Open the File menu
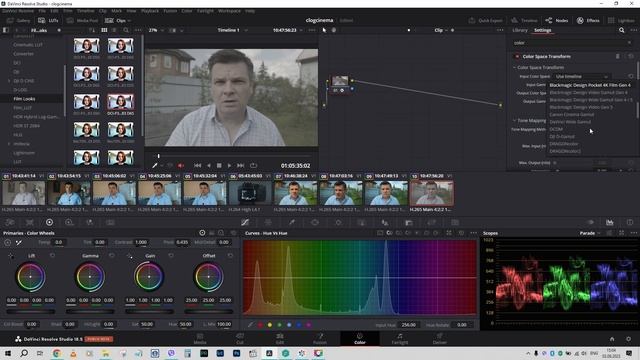Screen dimensions: 640x360 42,11
